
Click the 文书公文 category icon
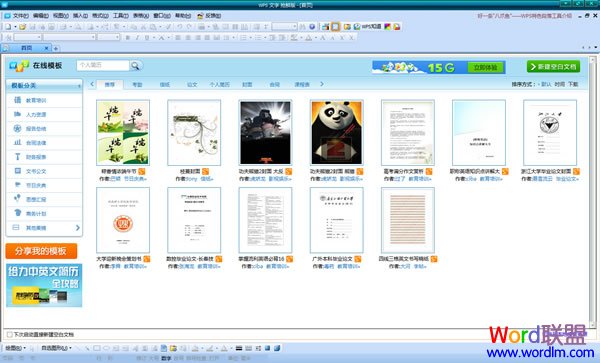coord(17,171)
